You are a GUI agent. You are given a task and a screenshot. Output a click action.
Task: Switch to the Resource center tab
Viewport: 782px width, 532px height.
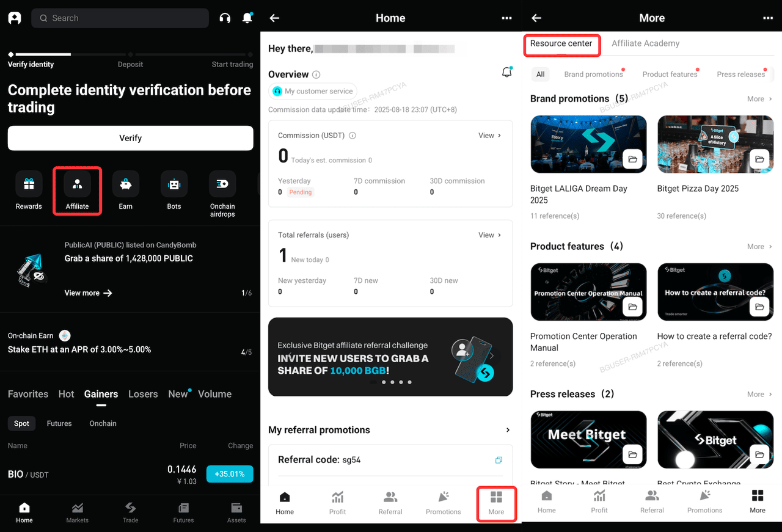[x=561, y=43]
